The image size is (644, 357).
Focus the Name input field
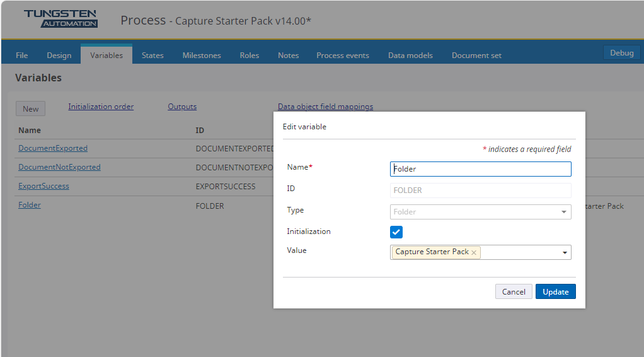tap(480, 169)
